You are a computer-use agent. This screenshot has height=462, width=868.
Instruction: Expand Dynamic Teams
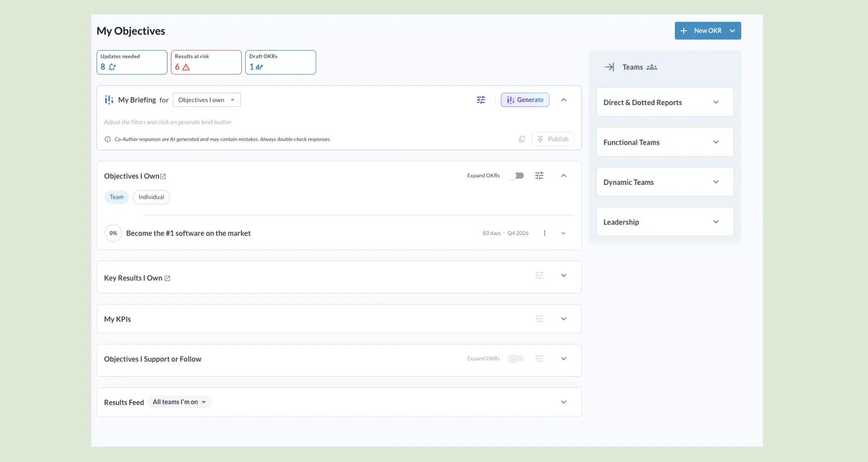click(x=716, y=182)
